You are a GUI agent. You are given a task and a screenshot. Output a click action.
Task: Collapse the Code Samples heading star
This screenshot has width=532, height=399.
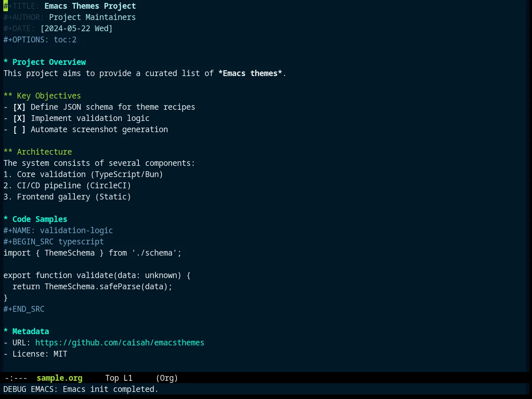click(6, 219)
